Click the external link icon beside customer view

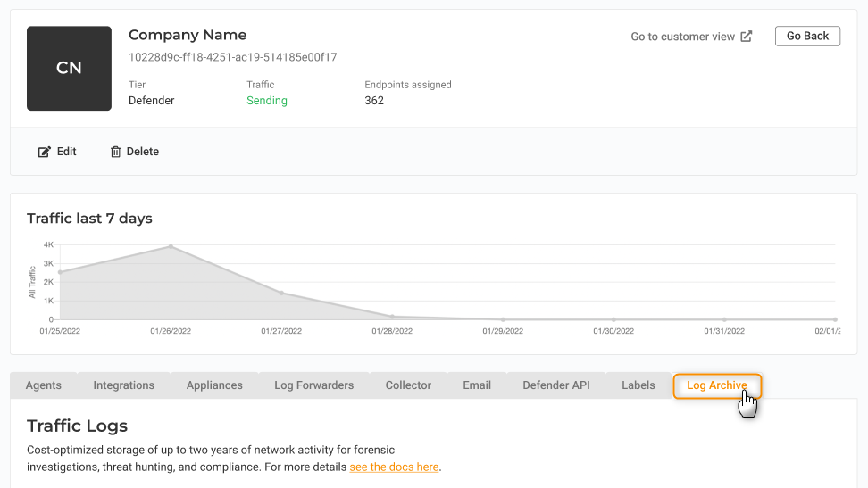pyautogui.click(x=747, y=37)
